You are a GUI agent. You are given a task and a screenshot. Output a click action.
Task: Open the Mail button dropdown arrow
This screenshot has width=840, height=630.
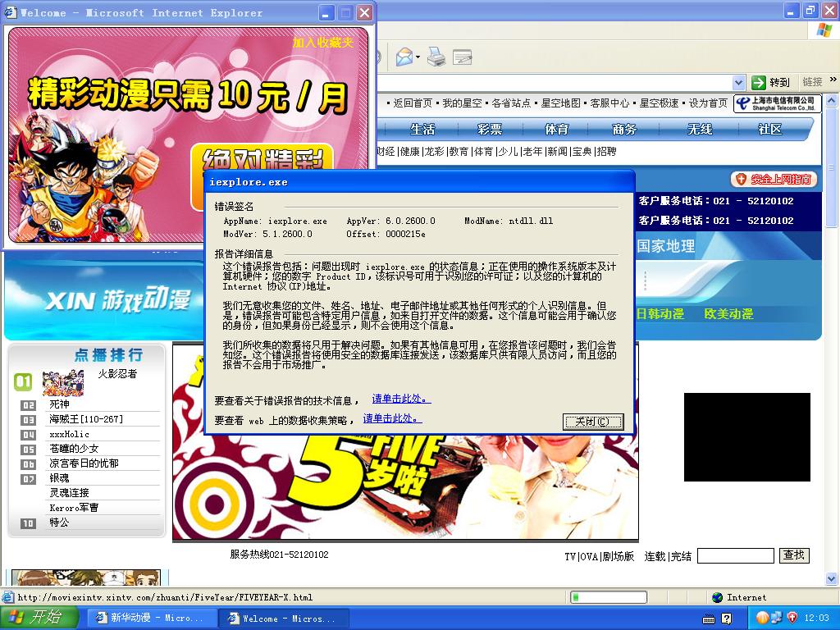click(x=418, y=57)
